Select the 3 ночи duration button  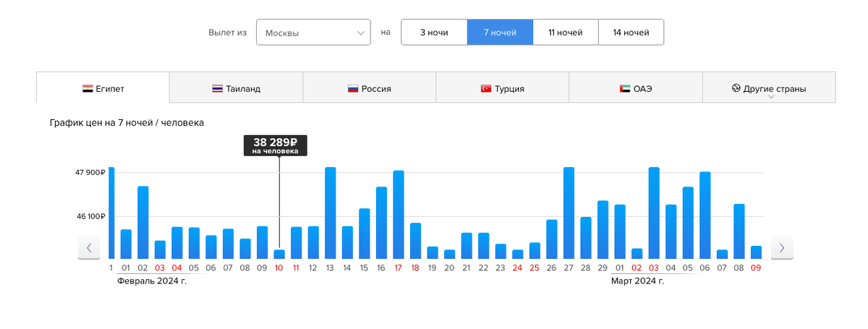coord(434,33)
